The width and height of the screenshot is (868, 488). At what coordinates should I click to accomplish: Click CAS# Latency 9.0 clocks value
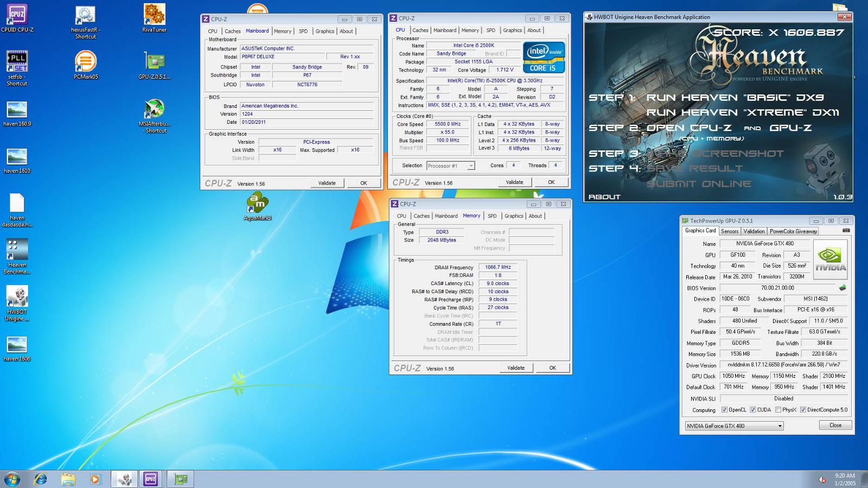click(497, 283)
